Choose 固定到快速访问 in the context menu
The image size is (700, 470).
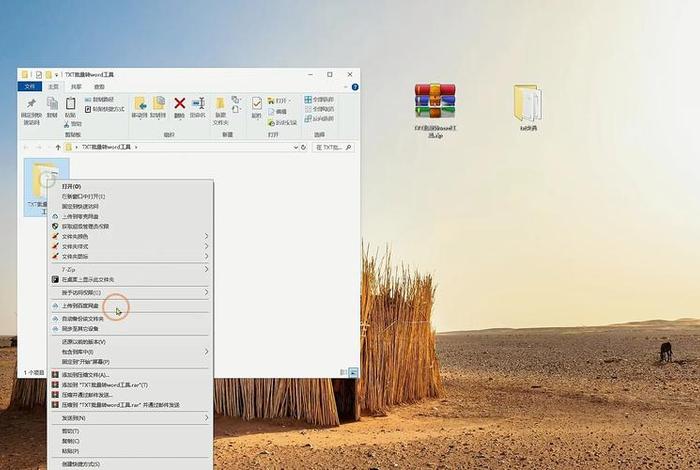coord(130,206)
